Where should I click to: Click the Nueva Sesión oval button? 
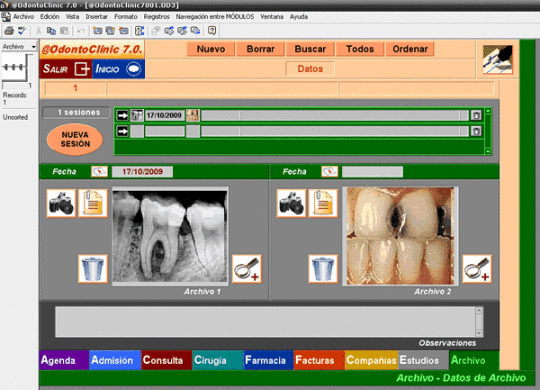coord(75,139)
